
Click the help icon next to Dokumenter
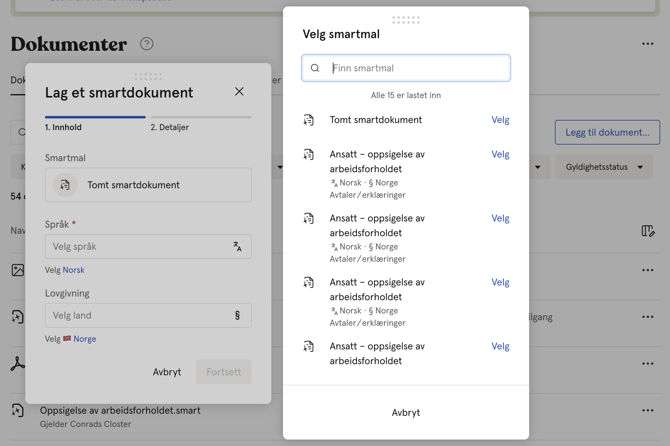tap(147, 44)
